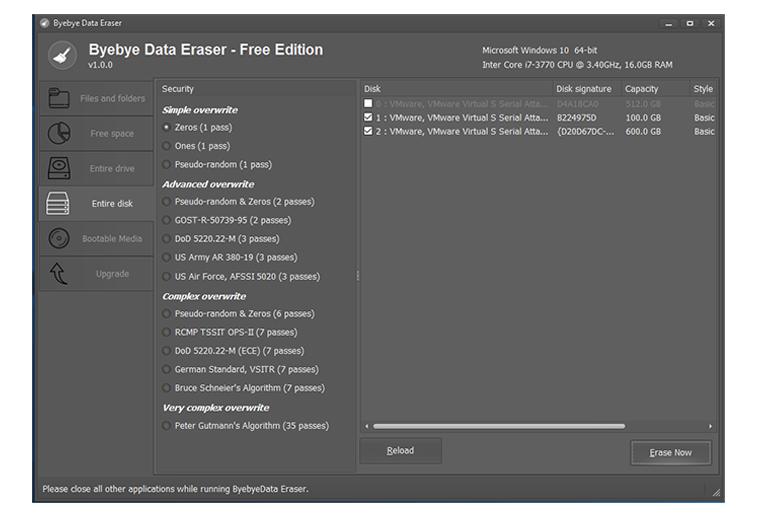761x519 pixels.
Task: Click the scroll right arrow in disk list
Action: click(x=710, y=426)
